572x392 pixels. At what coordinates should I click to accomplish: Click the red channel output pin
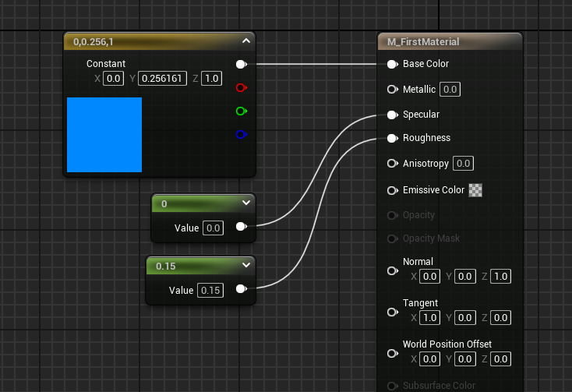tap(241, 87)
